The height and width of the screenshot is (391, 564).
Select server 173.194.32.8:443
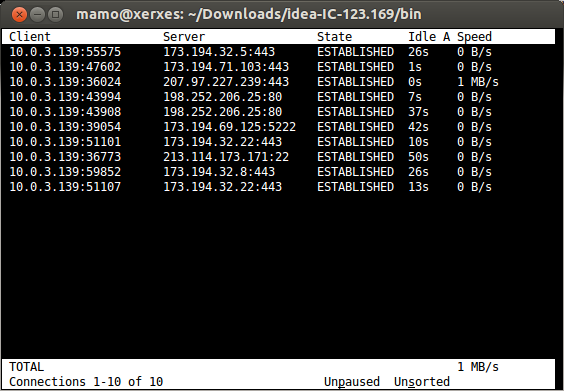pyautogui.click(x=219, y=172)
